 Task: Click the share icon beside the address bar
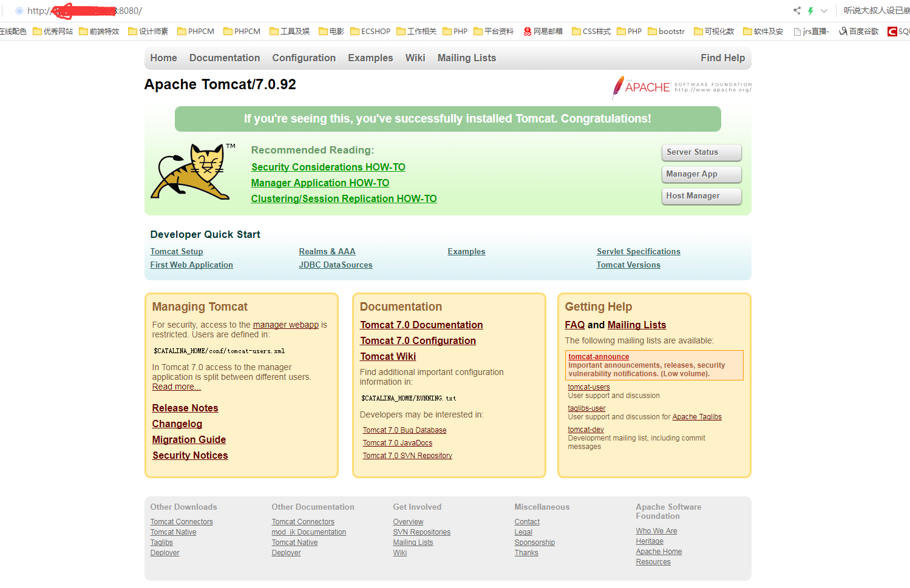pyautogui.click(x=797, y=11)
